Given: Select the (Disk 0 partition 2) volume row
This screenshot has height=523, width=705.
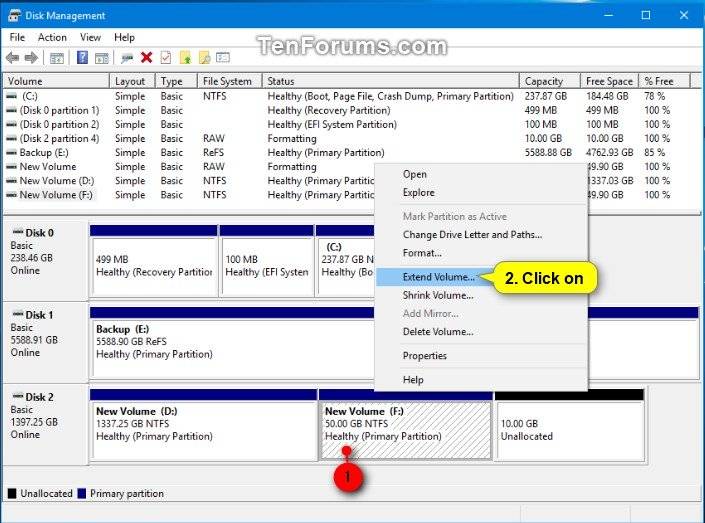Looking at the screenshot, I should point(346,125).
